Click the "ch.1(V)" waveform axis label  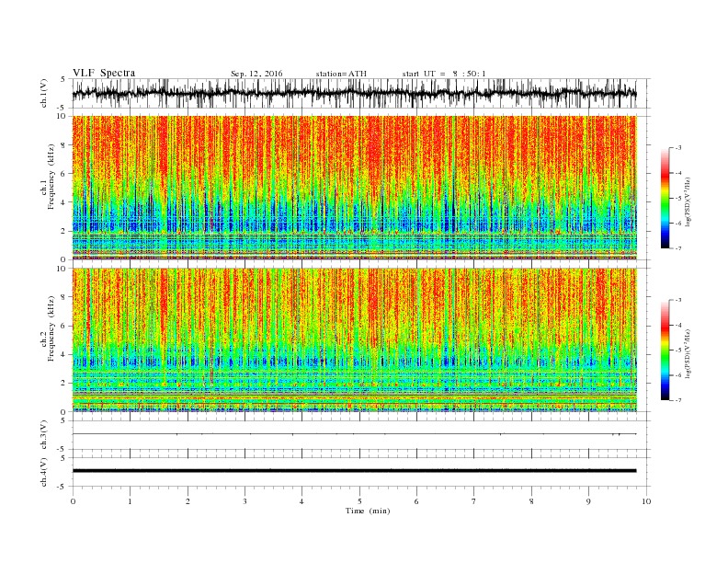[x=44, y=93]
